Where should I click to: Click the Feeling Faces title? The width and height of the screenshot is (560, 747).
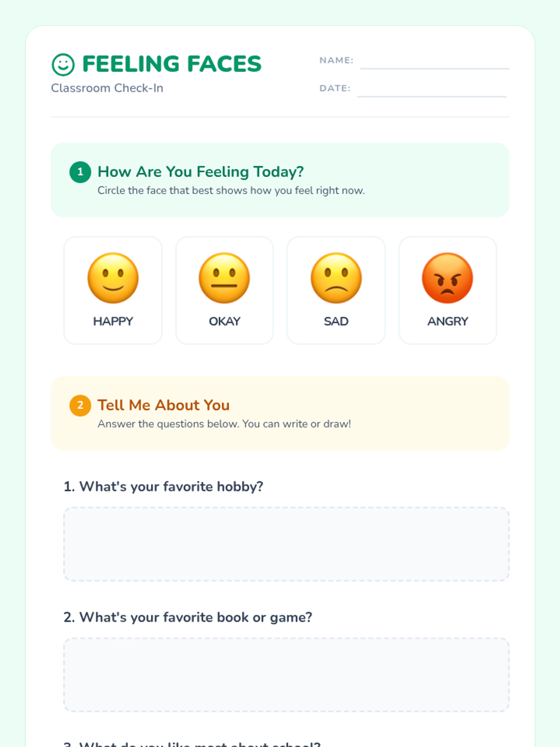click(x=172, y=64)
